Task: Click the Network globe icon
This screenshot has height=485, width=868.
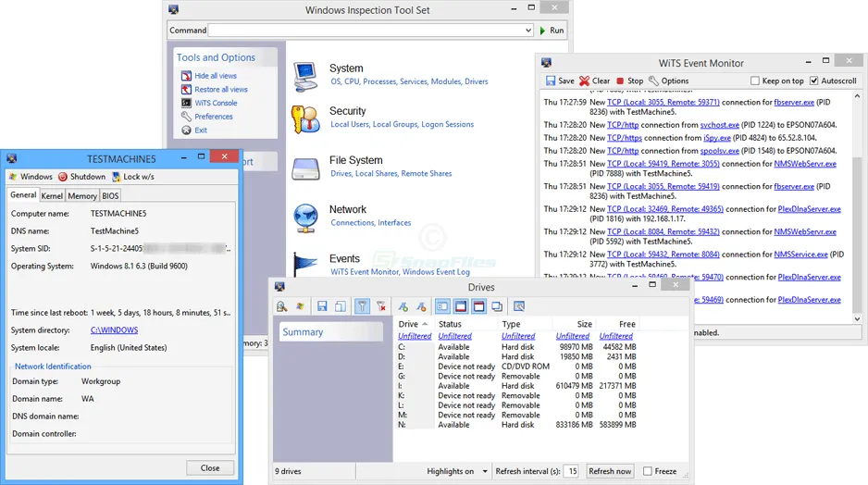Action: [305, 218]
